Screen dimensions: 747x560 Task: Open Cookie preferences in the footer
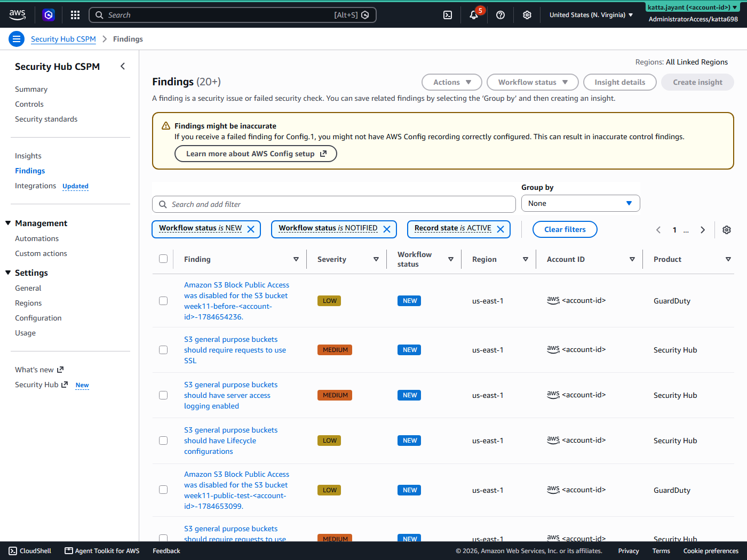tap(711, 551)
